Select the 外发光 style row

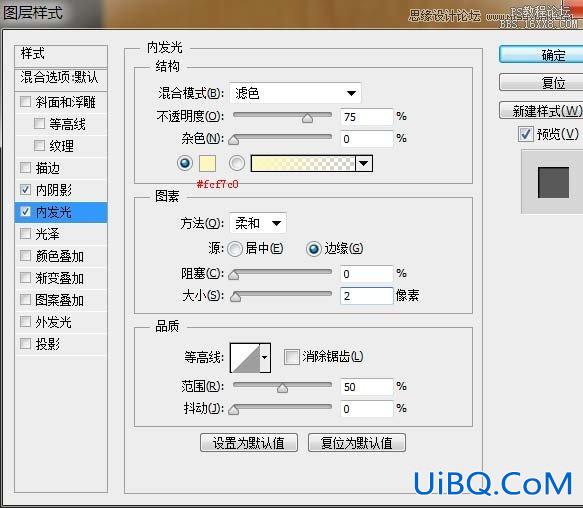[61, 322]
